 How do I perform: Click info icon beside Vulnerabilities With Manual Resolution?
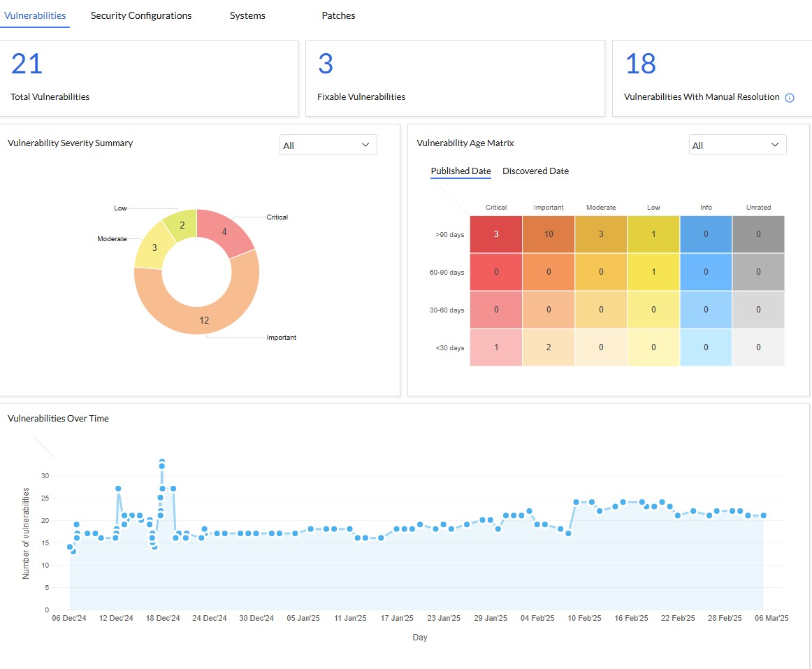pos(790,98)
